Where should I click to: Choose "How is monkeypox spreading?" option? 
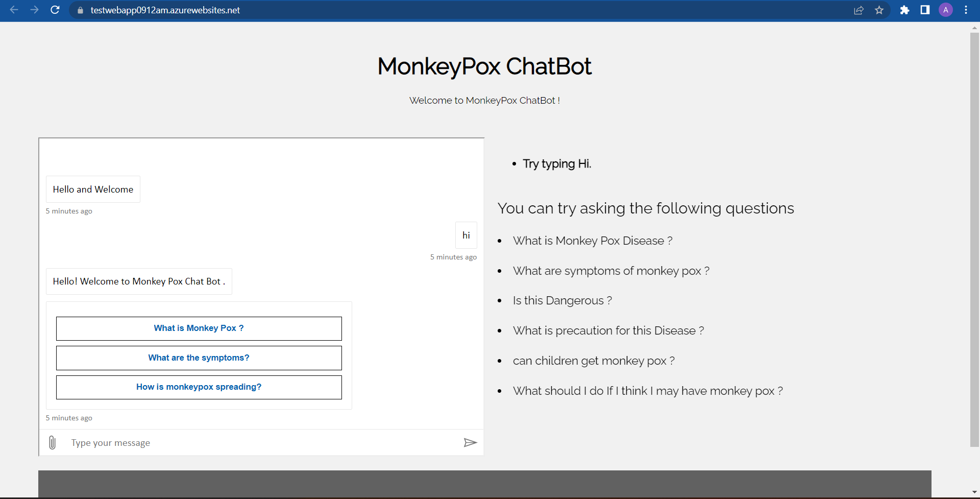pyautogui.click(x=199, y=387)
